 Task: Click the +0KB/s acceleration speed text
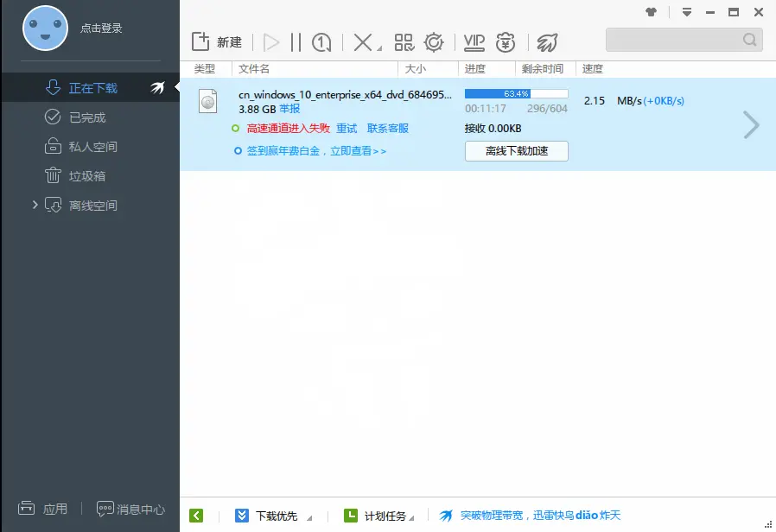(x=664, y=101)
